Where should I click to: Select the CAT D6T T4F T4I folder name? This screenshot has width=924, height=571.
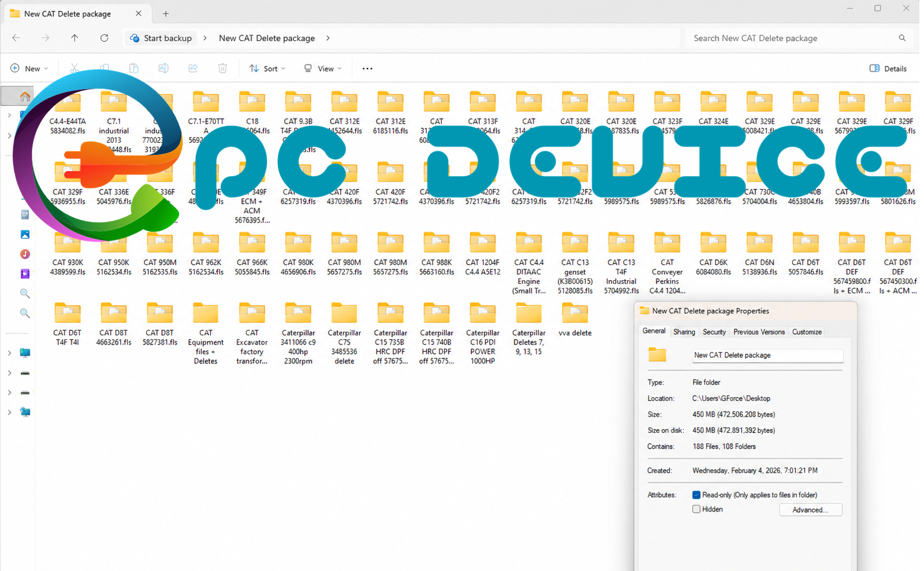[68, 338]
